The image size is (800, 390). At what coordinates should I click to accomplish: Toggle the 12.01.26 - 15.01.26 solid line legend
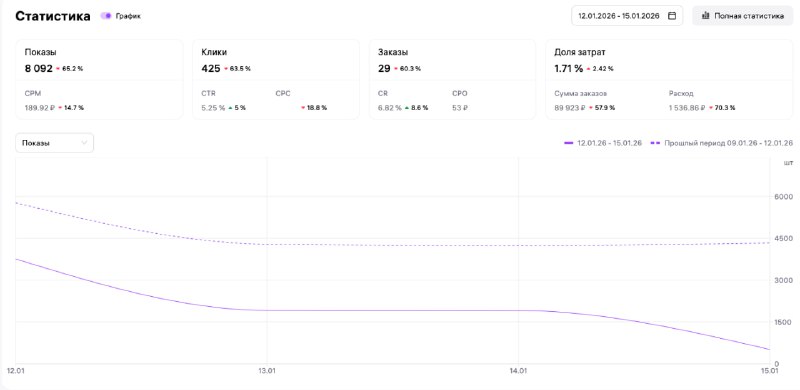(603, 143)
